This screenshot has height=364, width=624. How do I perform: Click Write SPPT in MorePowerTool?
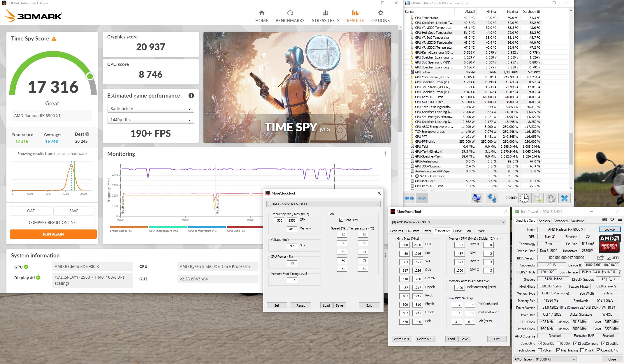(401, 339)
